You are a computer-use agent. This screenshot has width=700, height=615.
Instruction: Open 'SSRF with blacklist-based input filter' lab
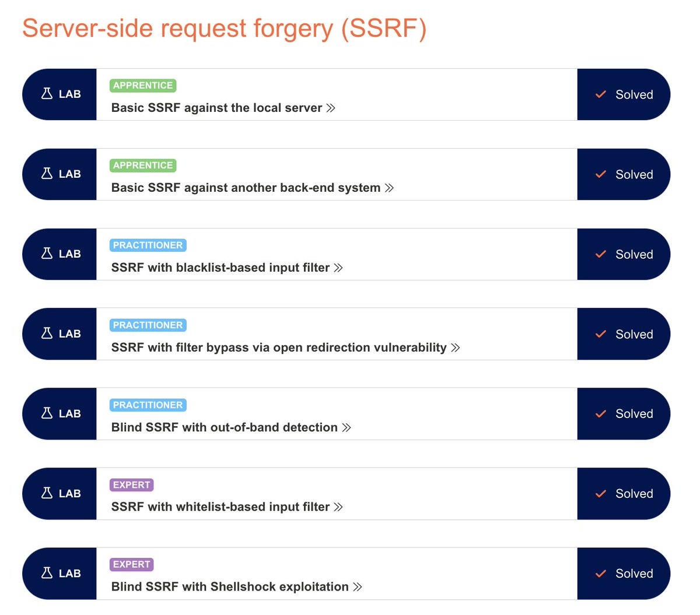(220, 268)
